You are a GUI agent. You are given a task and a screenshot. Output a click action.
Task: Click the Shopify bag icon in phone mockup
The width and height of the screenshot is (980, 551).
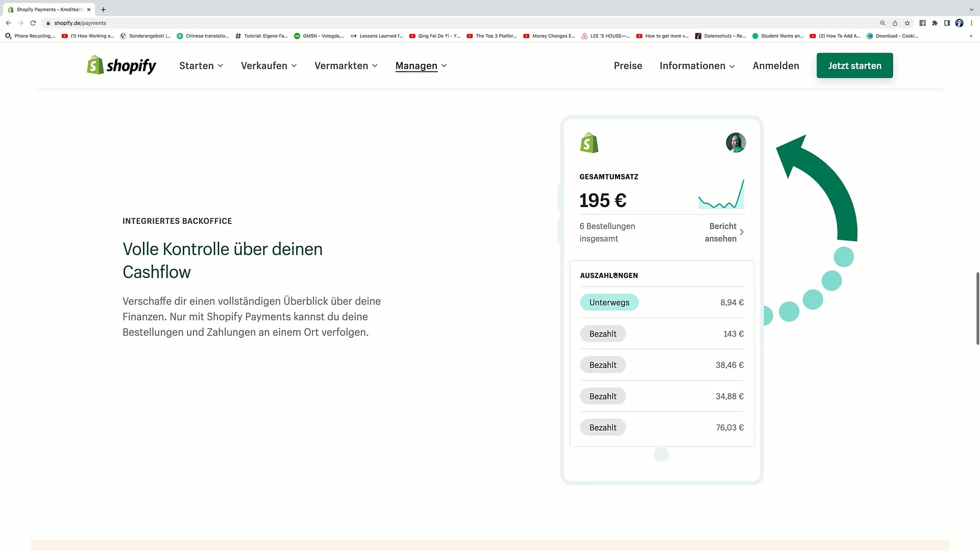pos(589,143)
